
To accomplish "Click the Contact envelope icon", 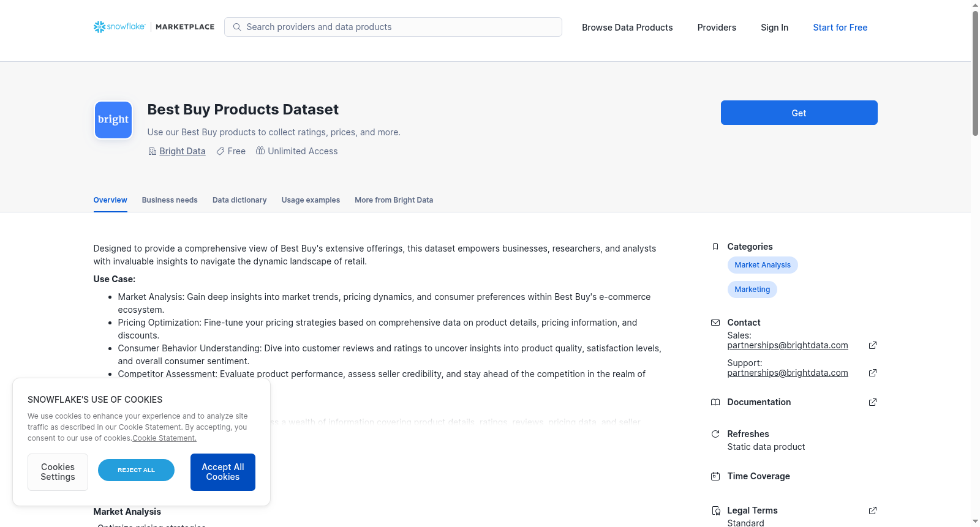I will (715, 323).
